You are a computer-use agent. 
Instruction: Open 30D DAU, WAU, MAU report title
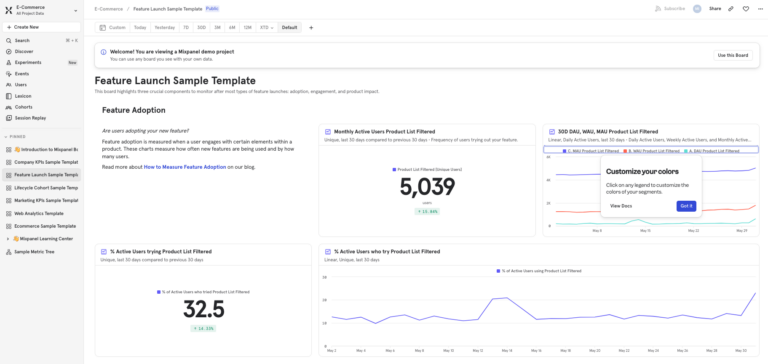[608, 131]
